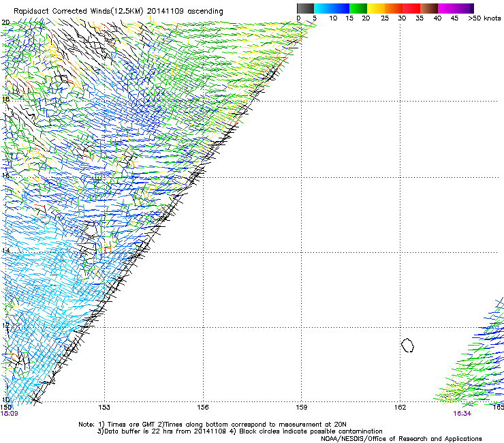Click the longitude label '156'
The width and height of the screenshot is (504, 443).
[x=203, y=408]
